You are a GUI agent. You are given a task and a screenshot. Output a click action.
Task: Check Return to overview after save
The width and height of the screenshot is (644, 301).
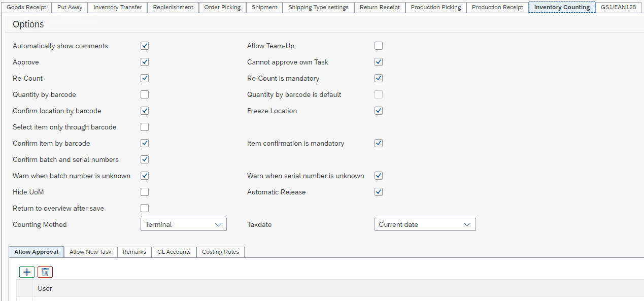pos(145,208)
